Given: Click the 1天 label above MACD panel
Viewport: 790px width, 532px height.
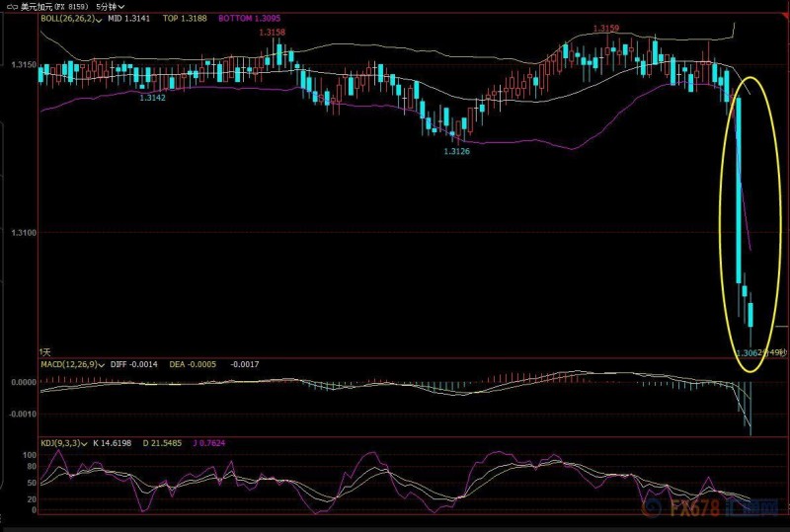Looking at the screenshot, I should pos(45,351).
